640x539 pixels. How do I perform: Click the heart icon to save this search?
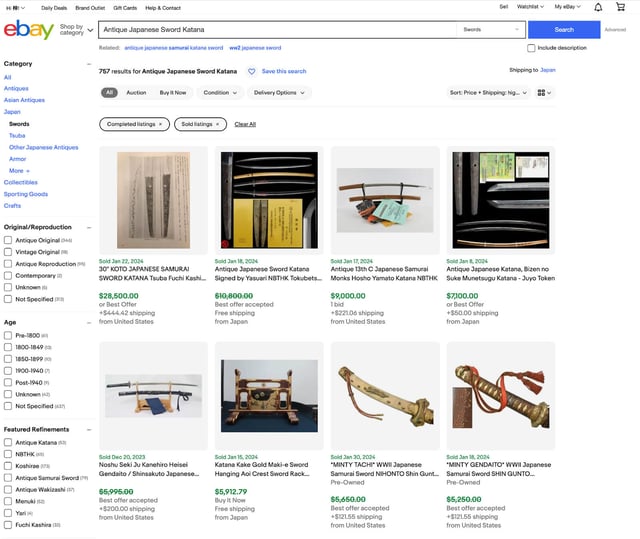coord(252,72)
